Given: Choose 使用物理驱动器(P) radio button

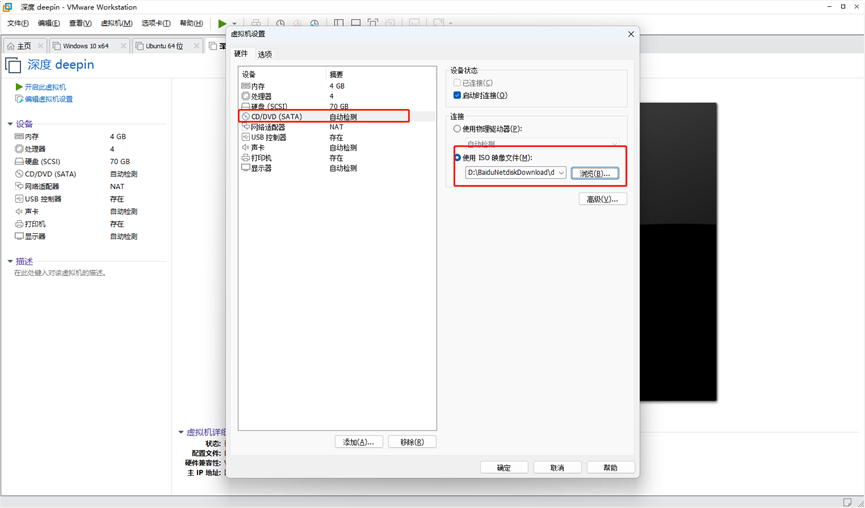Looking at the screenshot, I should (457, 129).
